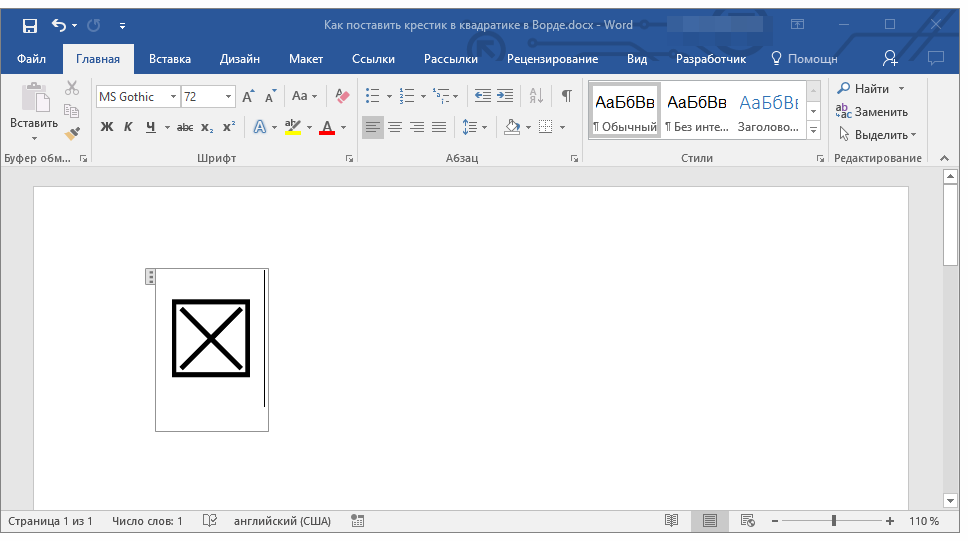Click the Sort icon in Абзац group
The height and width of the screenshot is (541, 968).
[536, 96]
